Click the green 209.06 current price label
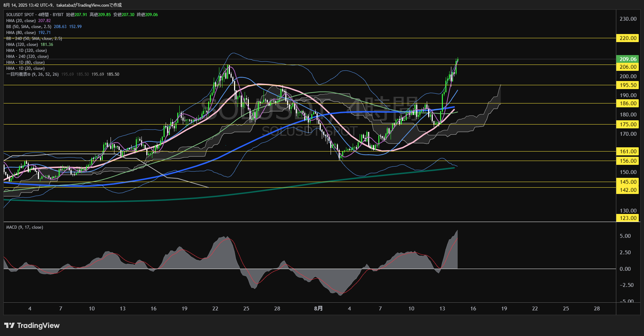The width and height of the screenshot is (644, 336). (x=628, y=59)
